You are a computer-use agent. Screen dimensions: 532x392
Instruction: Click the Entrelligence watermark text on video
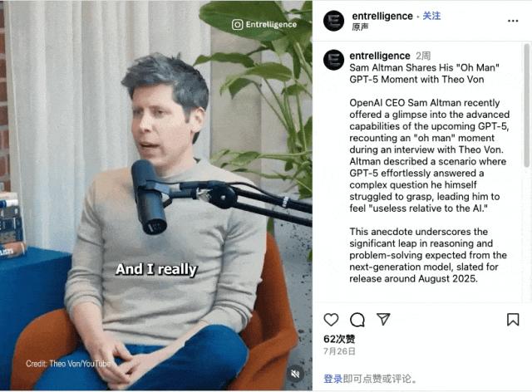click(271, 24)
